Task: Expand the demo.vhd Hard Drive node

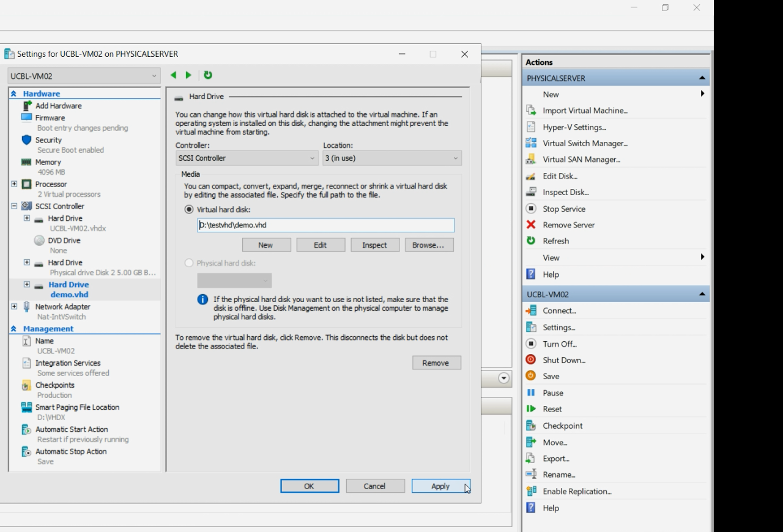Action: point(27,284)
